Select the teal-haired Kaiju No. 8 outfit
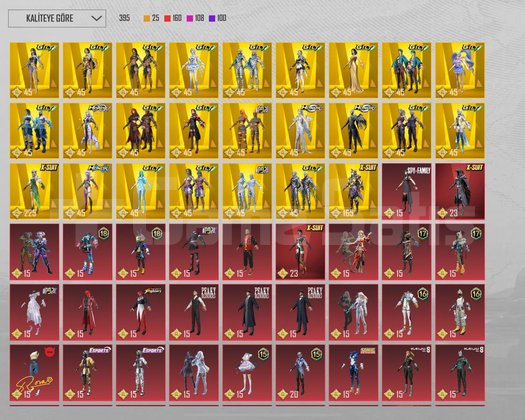Image resolution: width=525 pixels, height=420 pixels. (x=460, y=373)
